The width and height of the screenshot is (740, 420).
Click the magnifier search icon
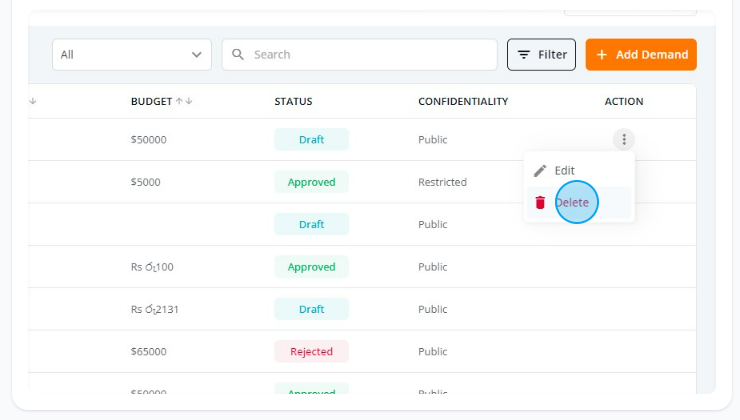point(238,54)
